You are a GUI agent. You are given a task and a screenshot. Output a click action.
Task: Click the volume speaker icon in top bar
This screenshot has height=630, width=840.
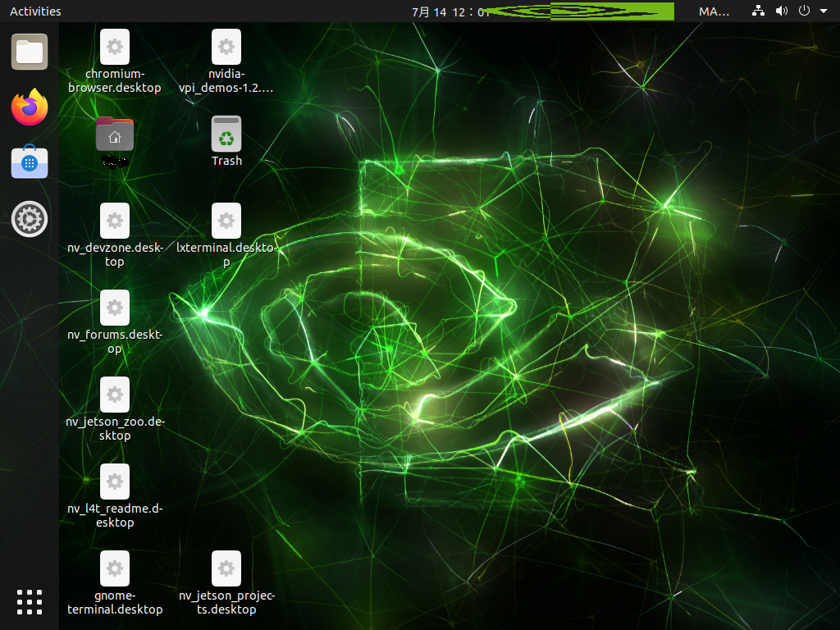click(782, 11)
